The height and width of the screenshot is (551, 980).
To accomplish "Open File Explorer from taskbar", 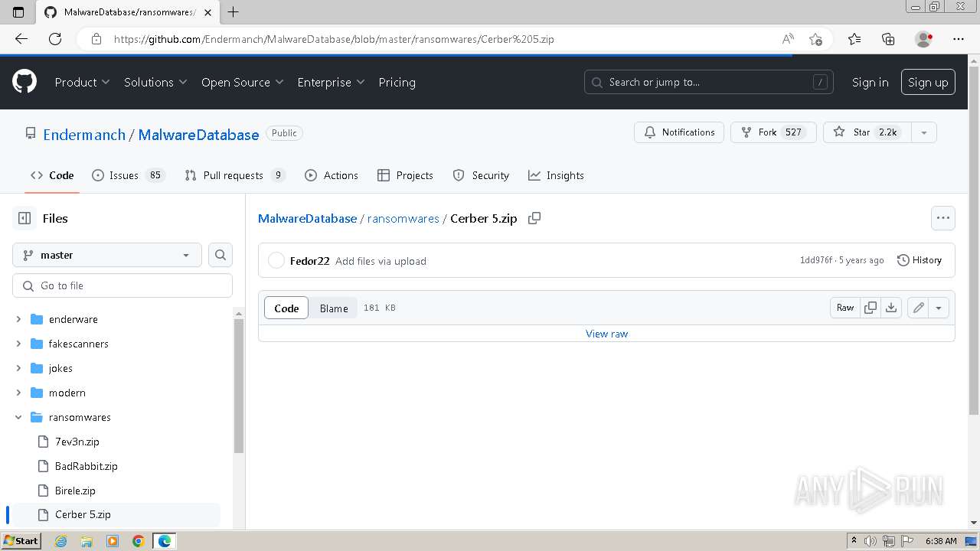I will [87, 541].
